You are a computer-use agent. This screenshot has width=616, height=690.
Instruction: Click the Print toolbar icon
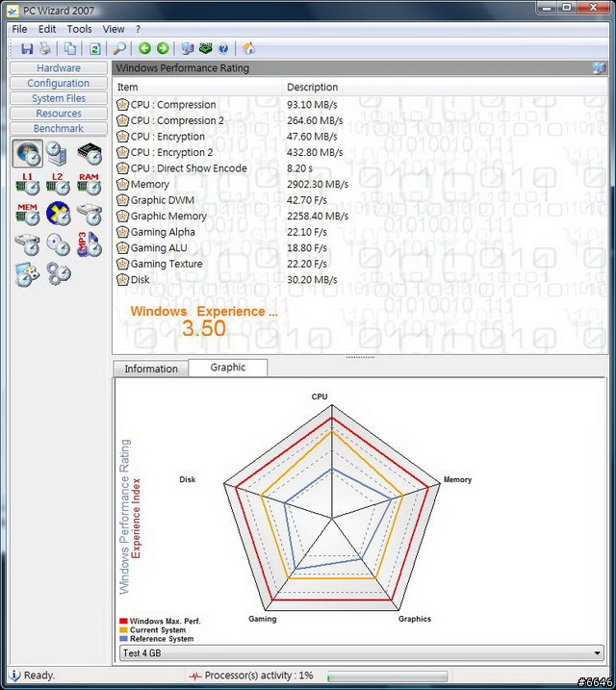click(x=45, y=49)
